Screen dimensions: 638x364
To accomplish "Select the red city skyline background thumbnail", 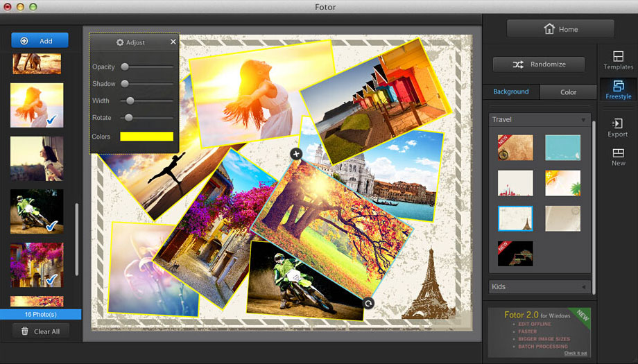I will (515, 183).
